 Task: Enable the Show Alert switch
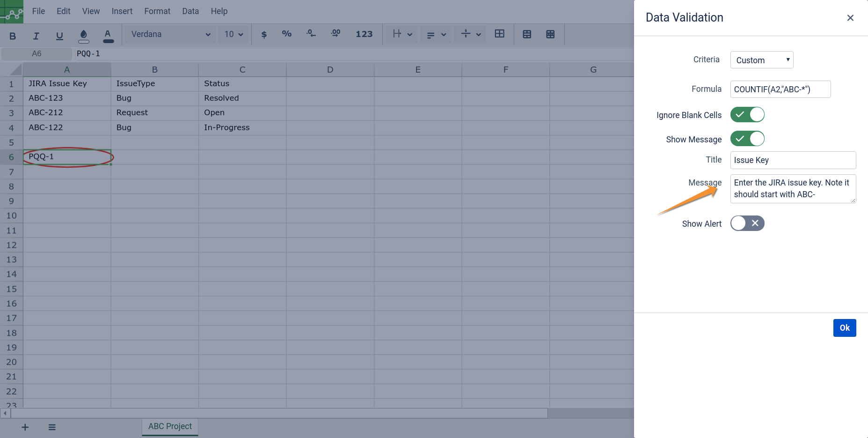(747, 223)
